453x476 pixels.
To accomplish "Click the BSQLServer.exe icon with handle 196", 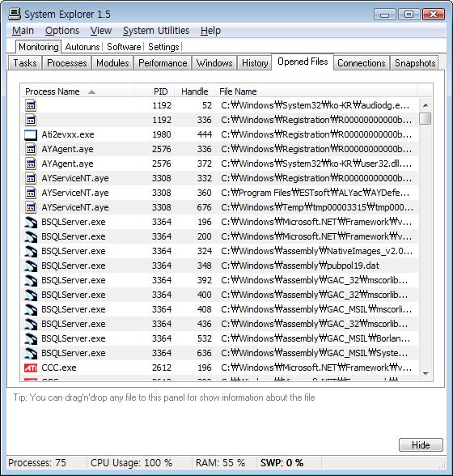I will (x=31, y=222).
